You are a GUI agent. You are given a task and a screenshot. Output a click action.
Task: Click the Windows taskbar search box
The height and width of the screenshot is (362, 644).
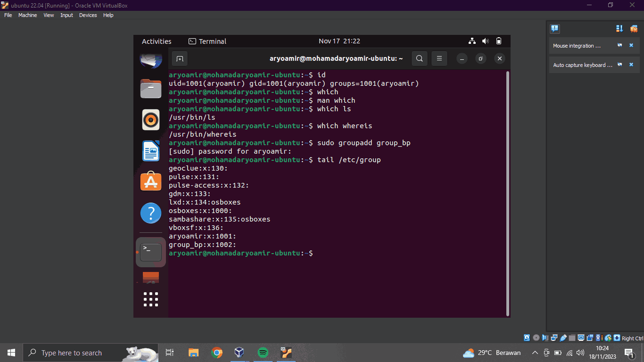pyautogui.click(x=91, y=353)
